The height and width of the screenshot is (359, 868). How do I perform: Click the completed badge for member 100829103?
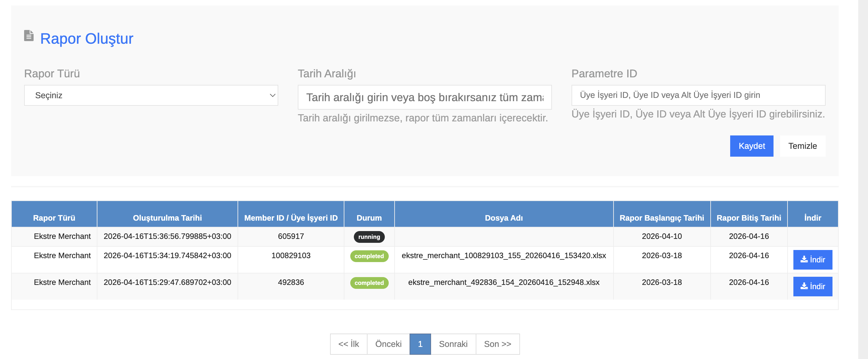[x=369, y=256]
